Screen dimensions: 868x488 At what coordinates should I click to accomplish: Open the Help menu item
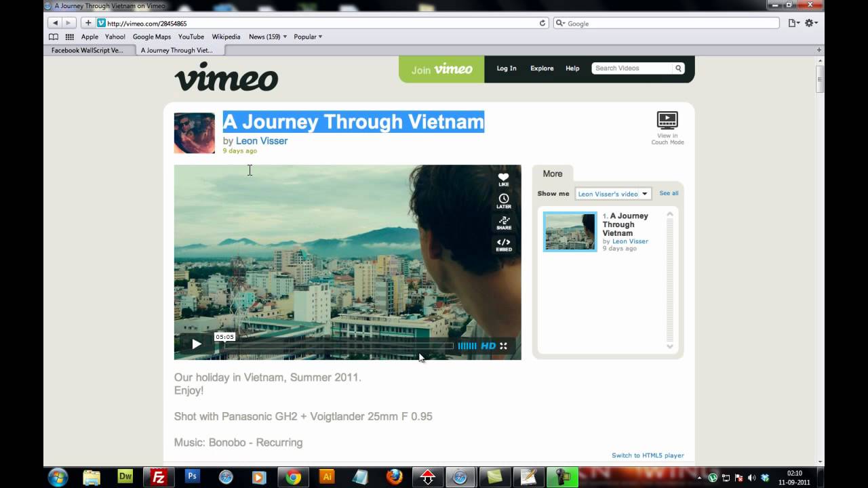[572, 68]
